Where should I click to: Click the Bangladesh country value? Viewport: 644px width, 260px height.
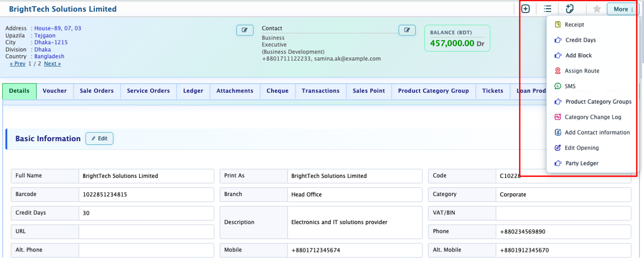point(49,56)
